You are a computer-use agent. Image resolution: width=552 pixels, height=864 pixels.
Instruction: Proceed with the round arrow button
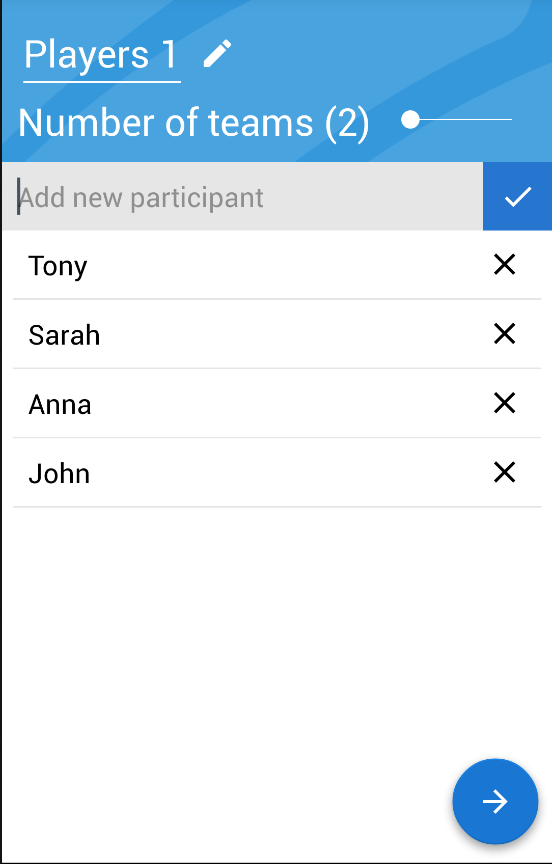pyautogui.click(x=495, y=801)
